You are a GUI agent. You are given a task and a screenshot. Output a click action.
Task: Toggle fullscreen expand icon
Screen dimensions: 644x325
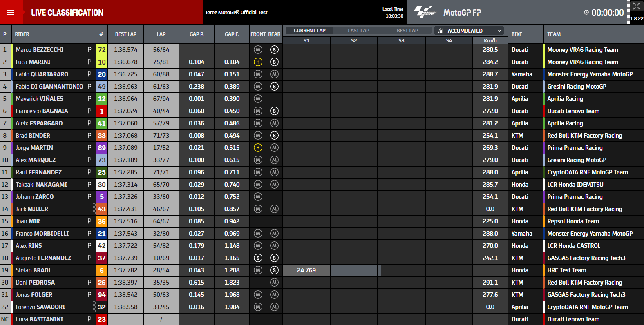(636, 6)
